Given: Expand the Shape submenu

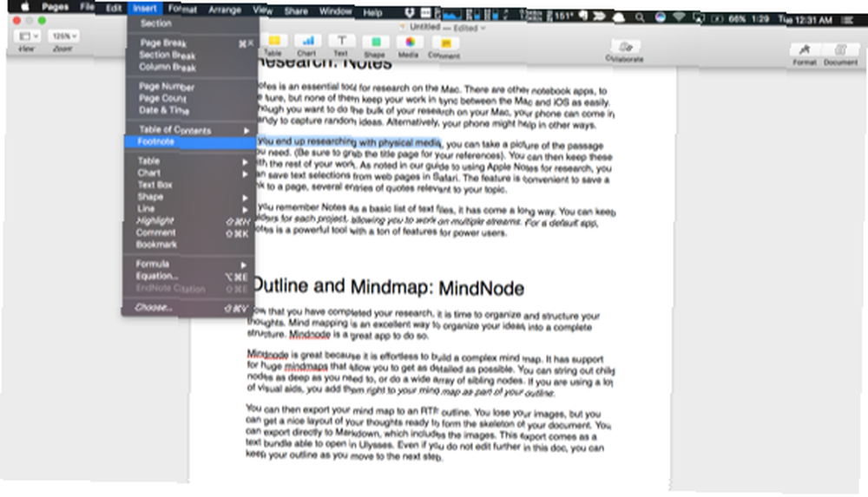Looking at the screenshot, I should (190, 197).
